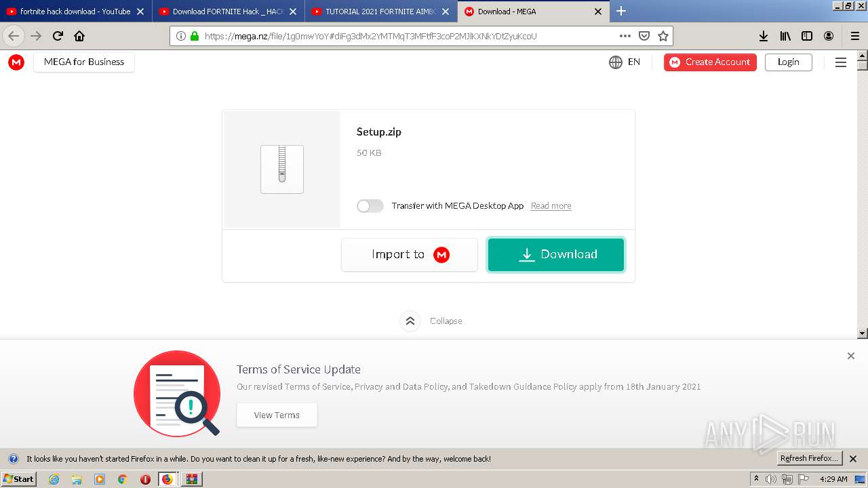Viewport: 868px width, 488px height.
Task: Go back with the browser back arrow
Action: coord(14,36)
